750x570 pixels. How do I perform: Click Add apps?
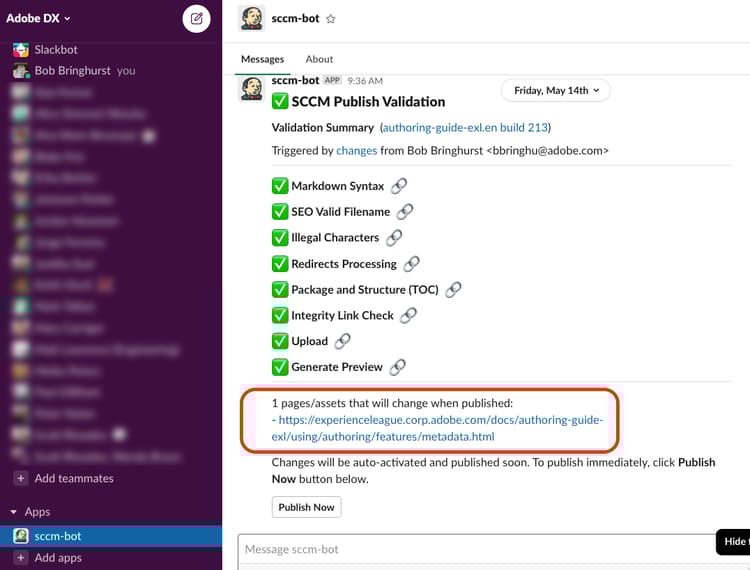tap(58, 558)
